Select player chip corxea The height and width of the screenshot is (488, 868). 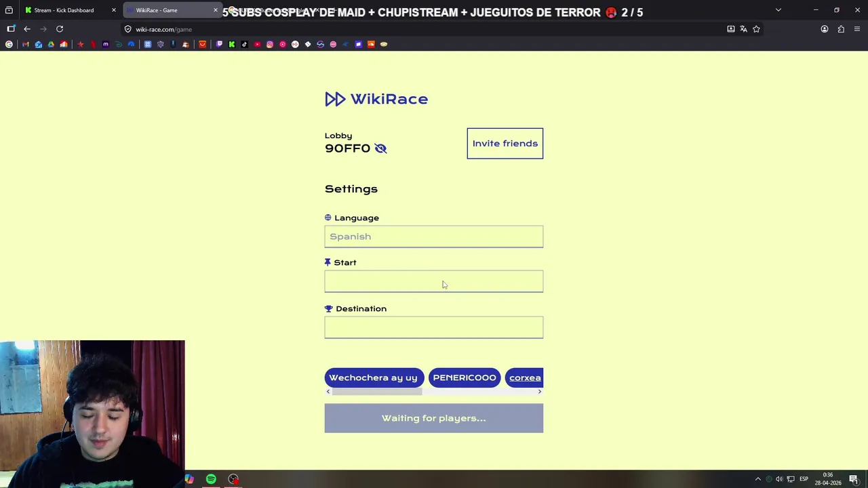[525, 378]
